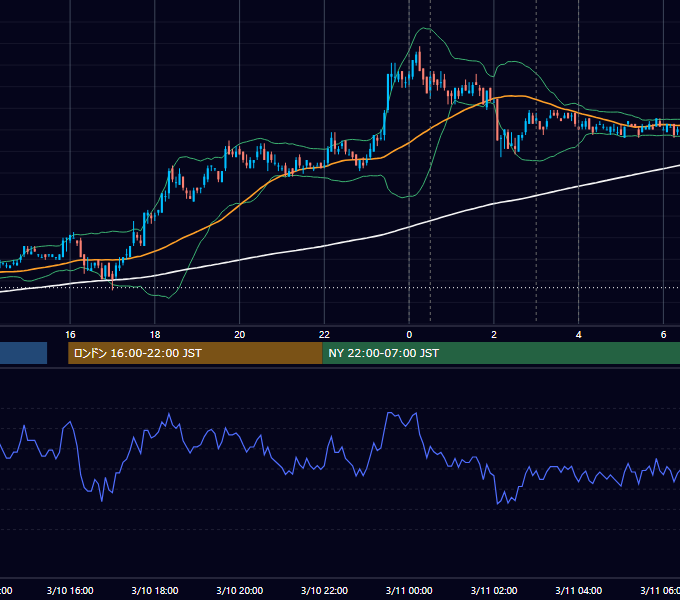Click the 3/10 20:00 date label
Screen dimensions: 680x600
tap(239, 590)
